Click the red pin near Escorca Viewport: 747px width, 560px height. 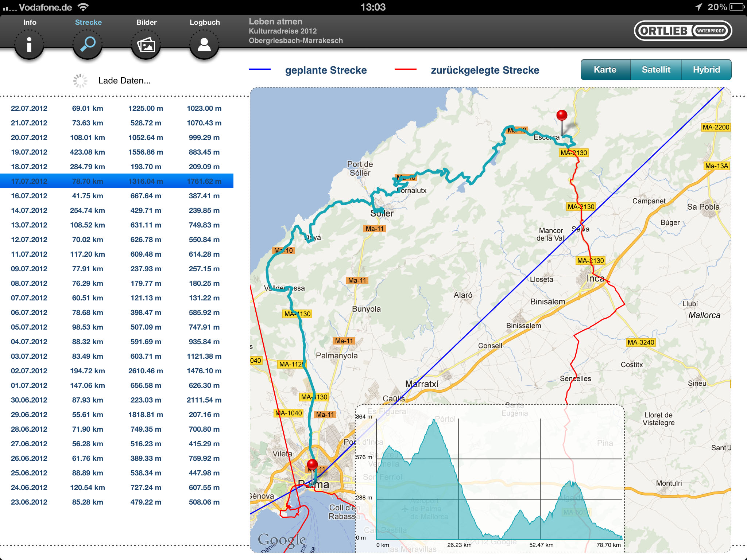coord(562,116)
